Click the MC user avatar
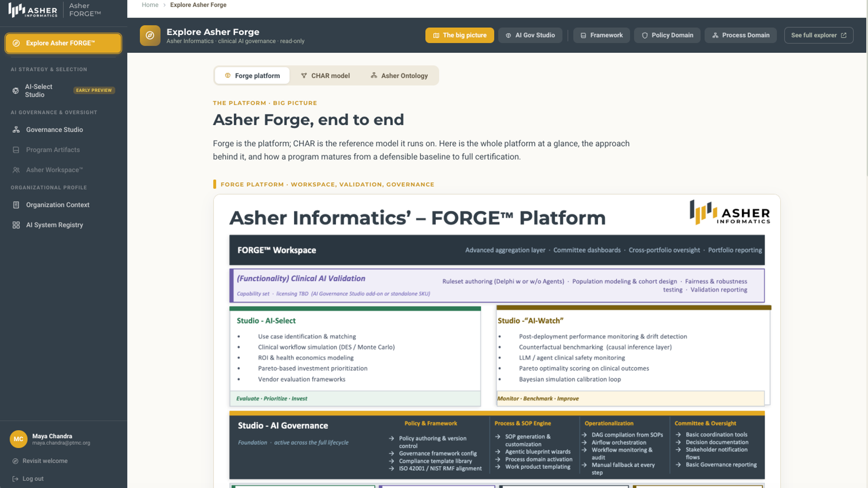 click(x=19, y=439)
